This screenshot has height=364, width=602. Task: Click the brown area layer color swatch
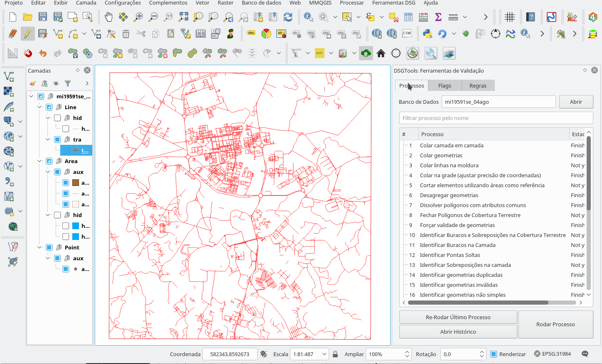(76, 183)
